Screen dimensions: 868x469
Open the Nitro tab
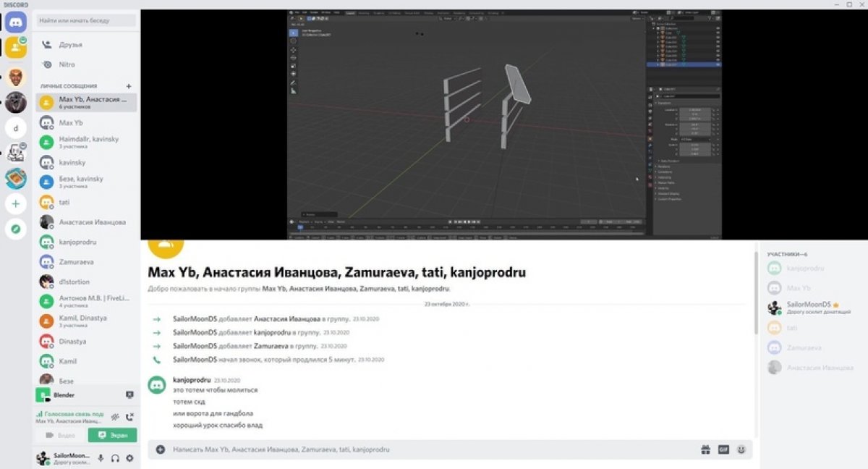(x=67, y=64)
